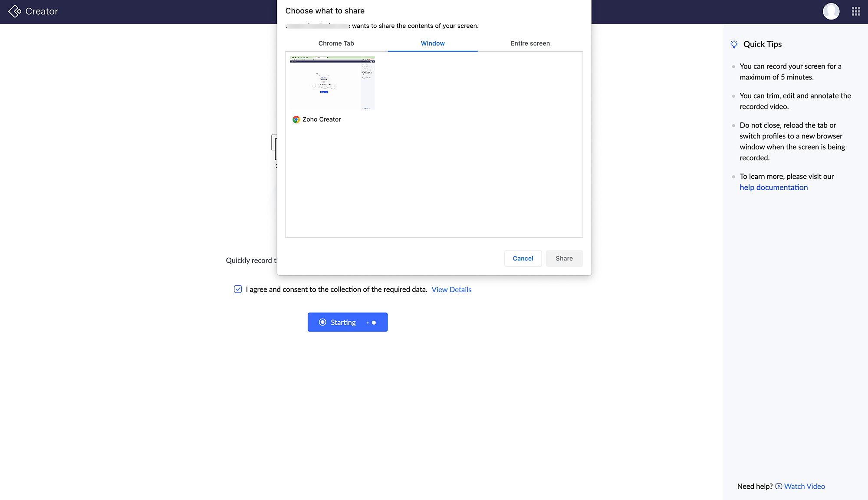Click the Quick Tips lightbulb icon
The image size is (868, 500).
coord(734,44)
